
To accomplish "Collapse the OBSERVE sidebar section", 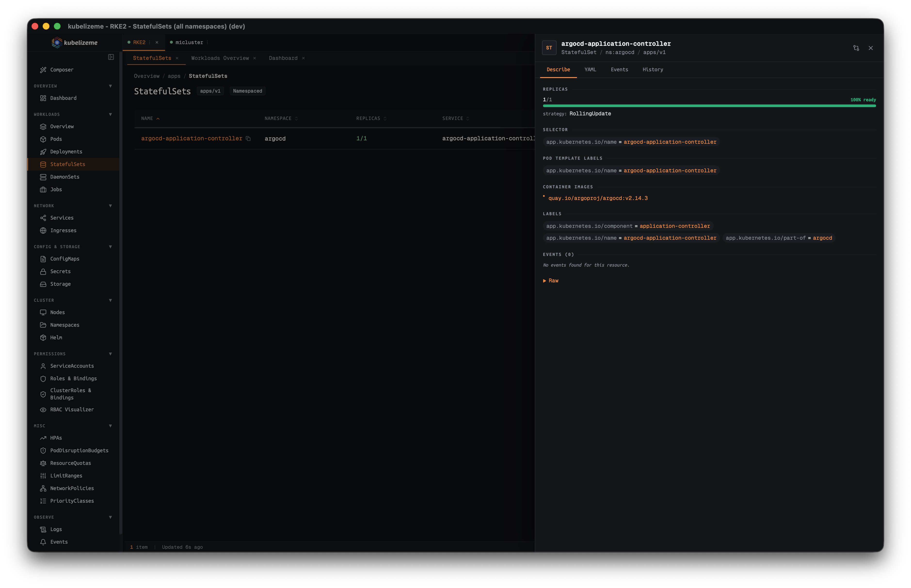I will click(110, 517).
